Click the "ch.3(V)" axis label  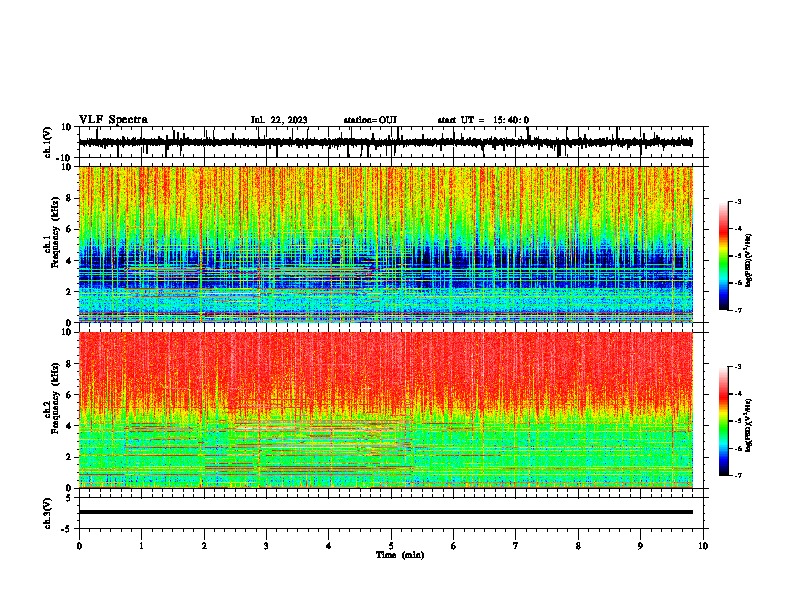coord(48,513)
